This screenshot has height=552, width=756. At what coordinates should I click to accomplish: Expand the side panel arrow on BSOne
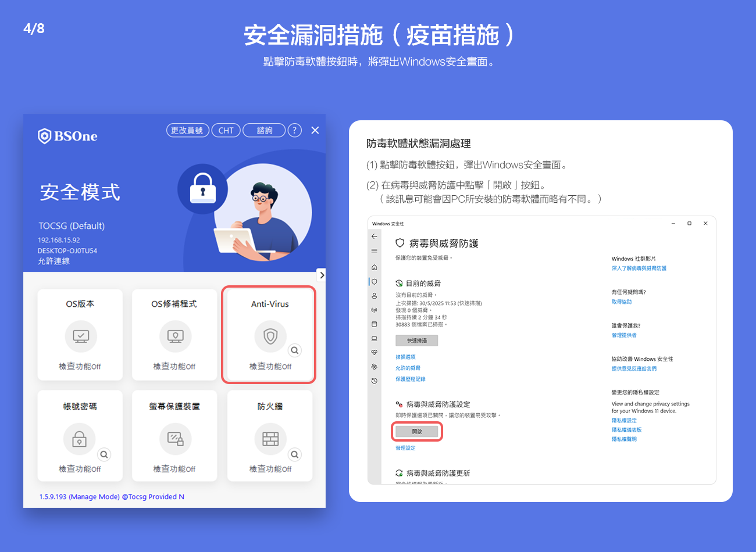321,275
